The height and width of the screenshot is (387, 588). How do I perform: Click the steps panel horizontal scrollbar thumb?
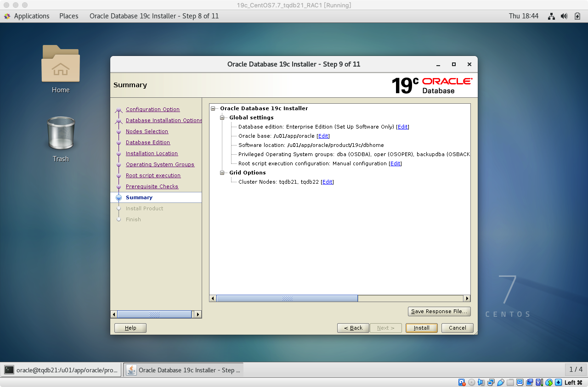154,314
